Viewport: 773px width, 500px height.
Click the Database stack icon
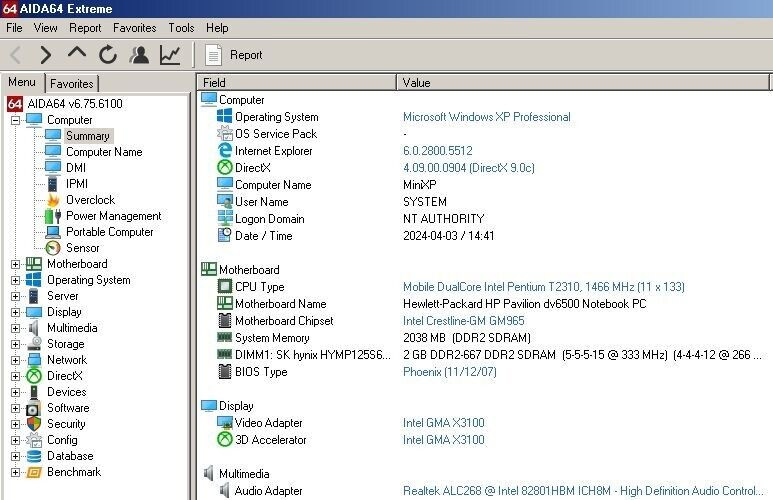coord(34,456)
